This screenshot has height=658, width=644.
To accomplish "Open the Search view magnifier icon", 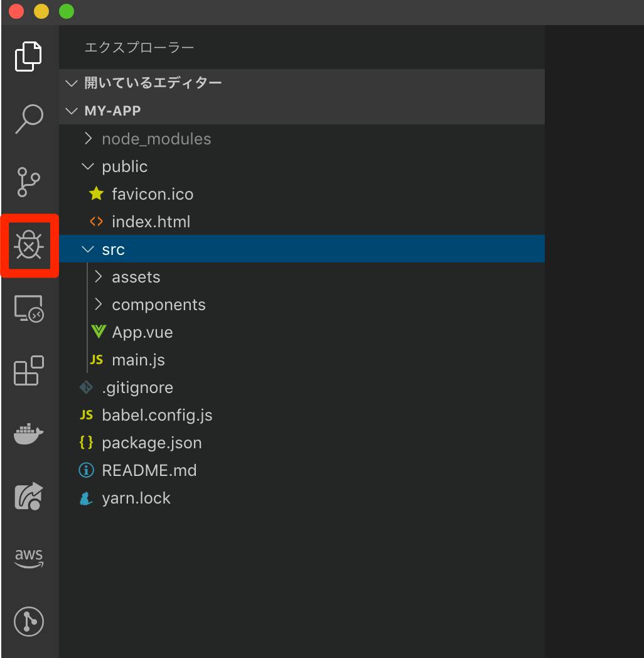I will pyautogui.click(x=29, y=119).
